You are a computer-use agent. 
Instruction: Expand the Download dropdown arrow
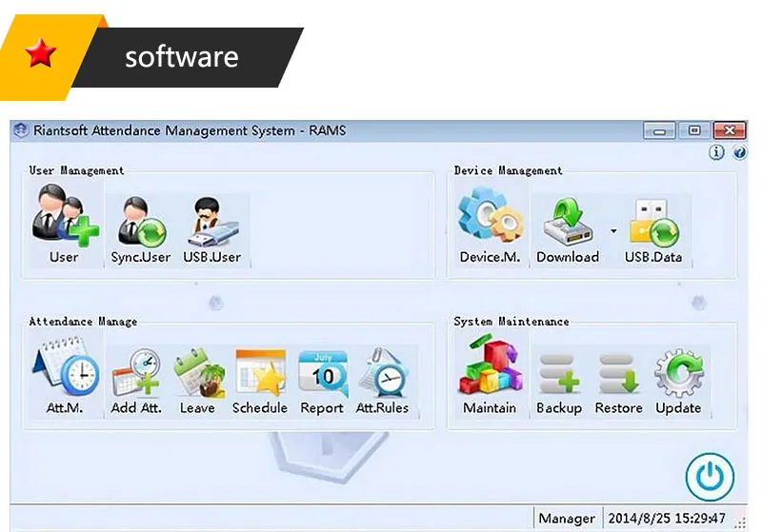point(613,231)
